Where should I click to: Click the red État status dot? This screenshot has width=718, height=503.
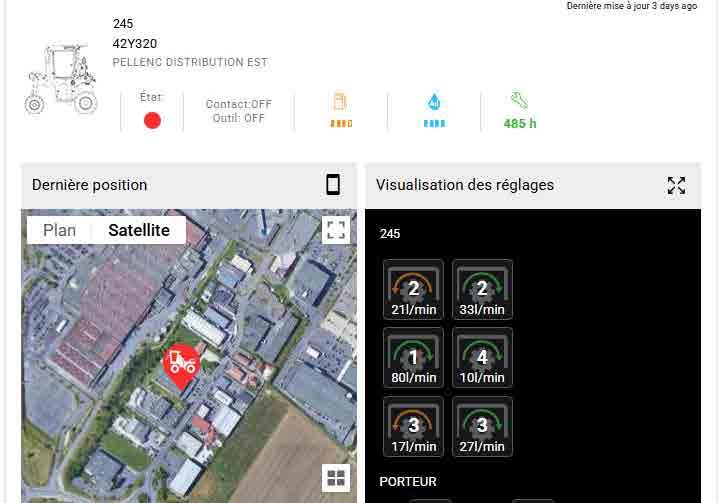(152, 120)
